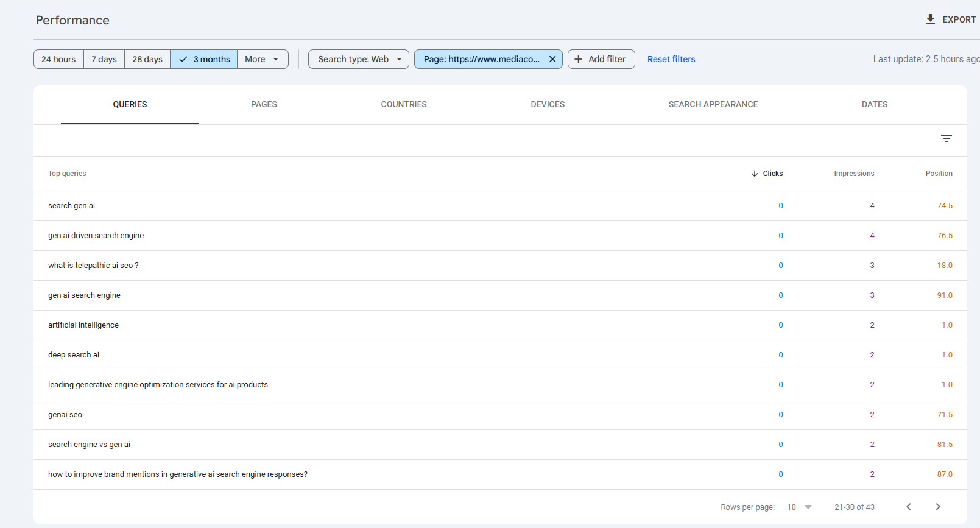Open Search type: Web dropdown
980x528 pixels.
click(x=359, y=59)
